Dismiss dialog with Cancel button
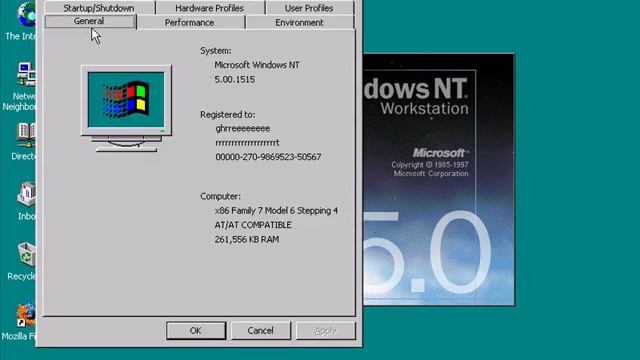Viewport: 640px width, 360px height. (260, 331)
